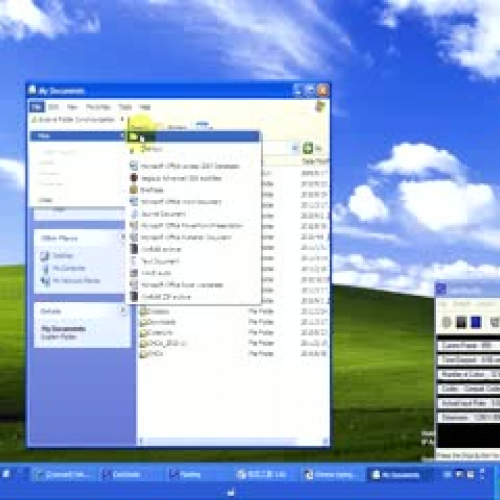Click the highlighted New item in File menu
The height and width of the screenshot is (500, 500).
pyautogui.click(x=77, y=136)
